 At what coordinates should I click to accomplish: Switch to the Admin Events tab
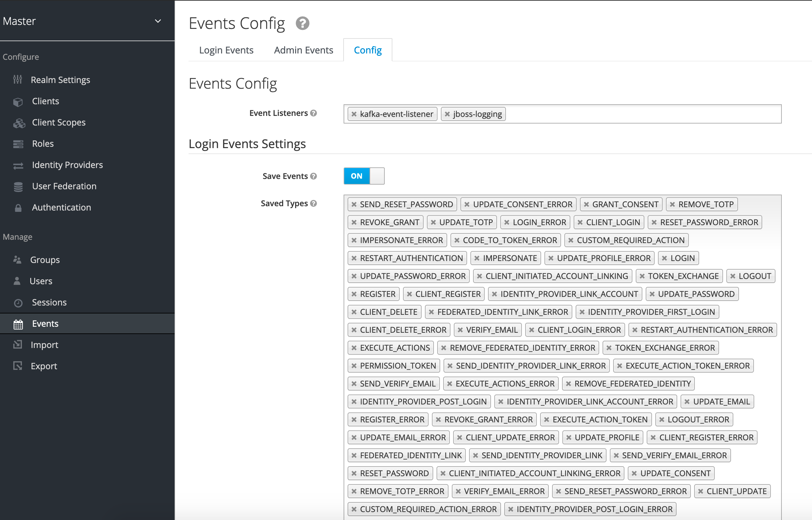pos(303,49)
